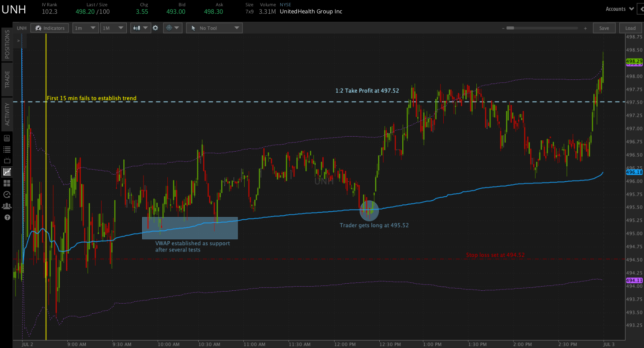Viewport: 644px width, 348px height.
Task: Open the Accounts dropdown
Action: (619, 8)
